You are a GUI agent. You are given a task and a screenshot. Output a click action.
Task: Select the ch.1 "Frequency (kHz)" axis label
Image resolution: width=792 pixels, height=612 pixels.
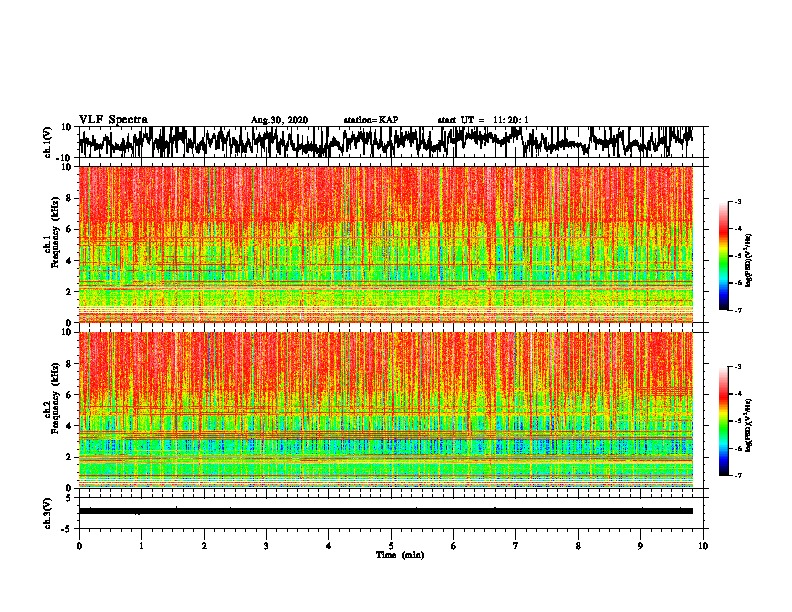click(x=55, y=233)
